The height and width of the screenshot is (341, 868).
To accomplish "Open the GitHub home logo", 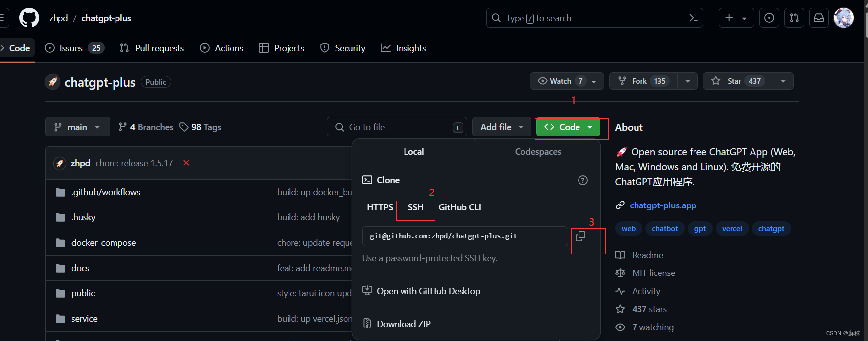I will tap(29, 18).
